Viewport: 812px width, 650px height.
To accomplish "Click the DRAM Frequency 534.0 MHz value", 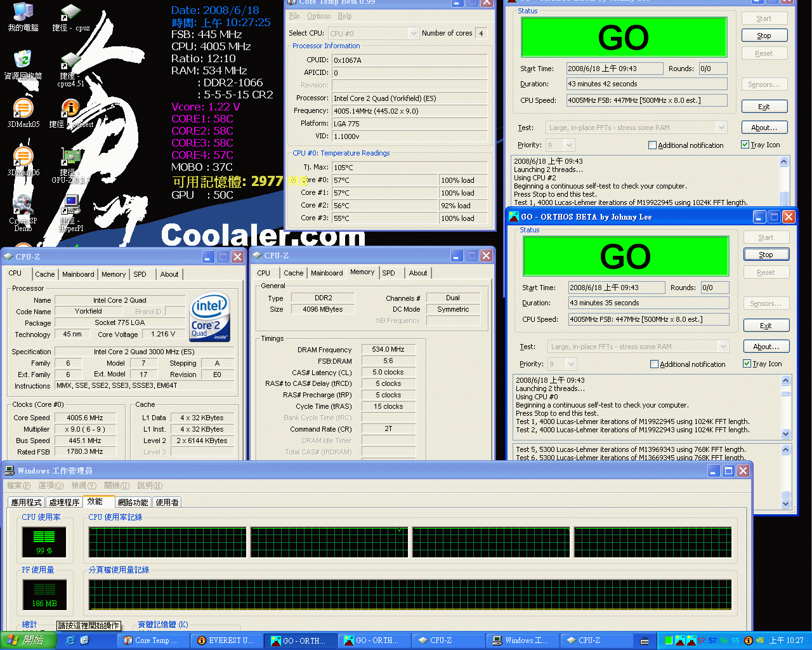I will pyautogui.click(x=388, y=349).
